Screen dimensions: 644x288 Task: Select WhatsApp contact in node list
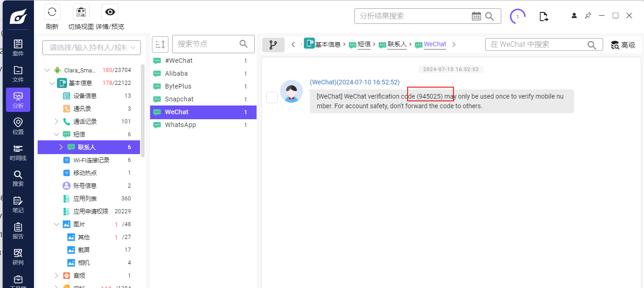click(x=203, y=125)
